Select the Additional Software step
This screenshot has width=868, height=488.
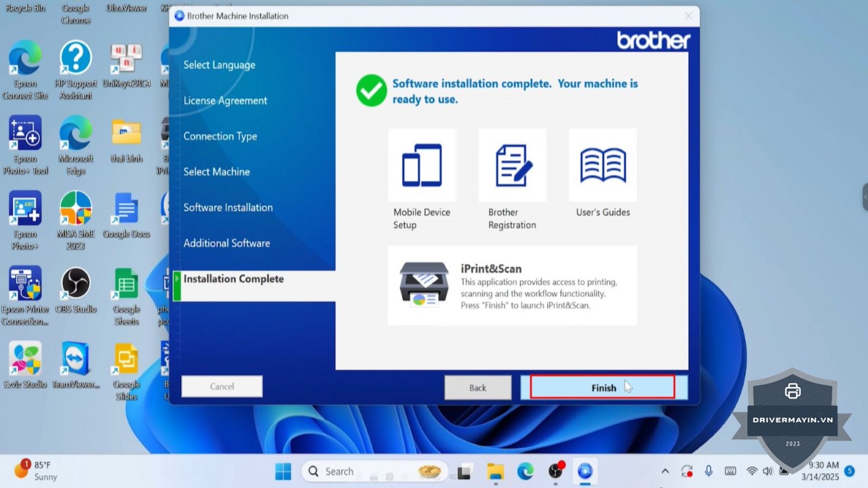tap(226, 243)
